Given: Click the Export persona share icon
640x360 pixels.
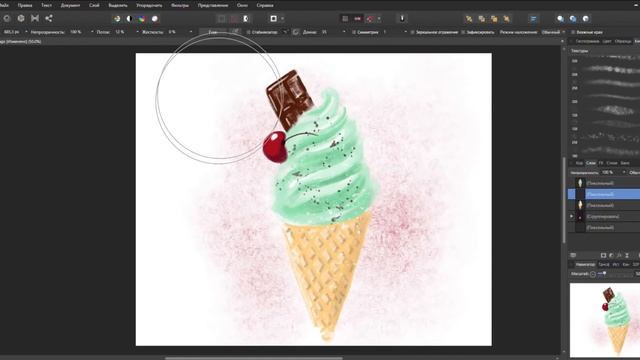Looking at the screenshot, I should coord(49,18).
